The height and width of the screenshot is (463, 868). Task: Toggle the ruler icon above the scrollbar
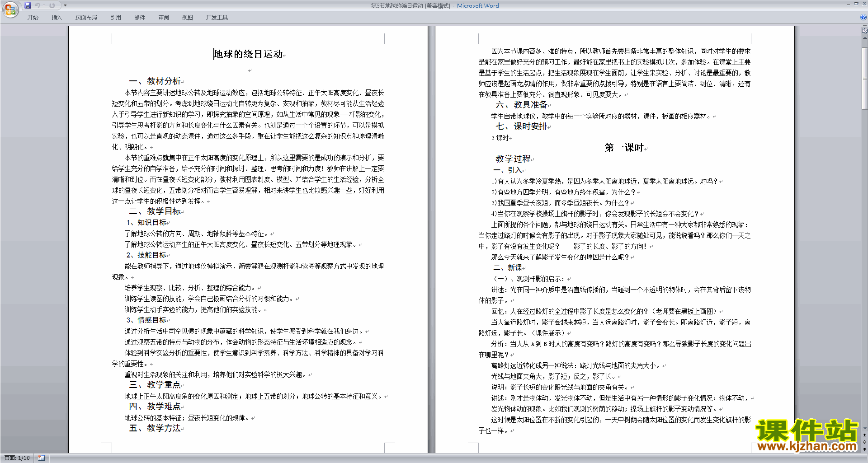[865, 31]
